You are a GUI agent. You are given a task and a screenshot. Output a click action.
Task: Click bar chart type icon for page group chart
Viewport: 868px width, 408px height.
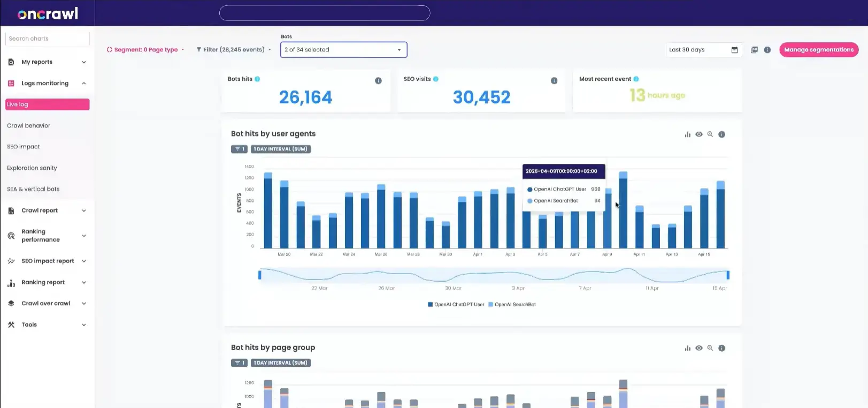pos(687,348)
